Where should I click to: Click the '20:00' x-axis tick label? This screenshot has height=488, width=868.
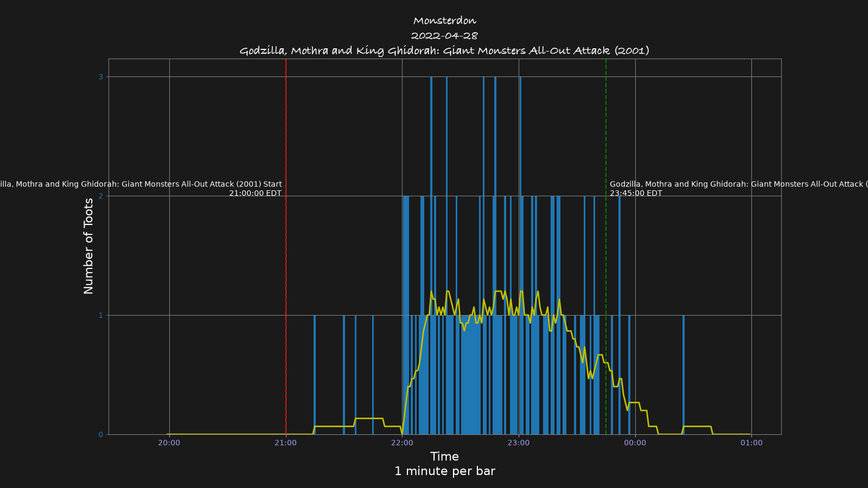[169, 442]
